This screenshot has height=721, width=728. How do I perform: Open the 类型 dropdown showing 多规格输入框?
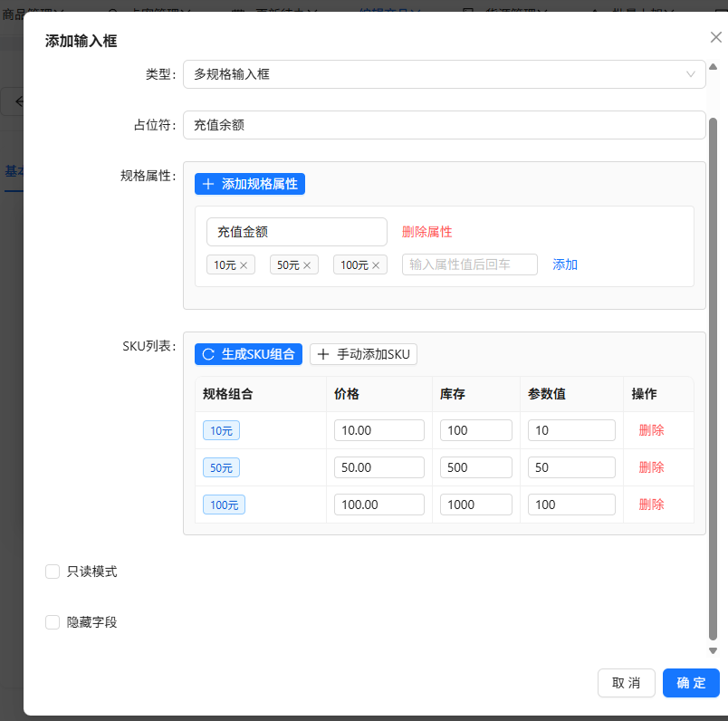[x=444, y=74]
